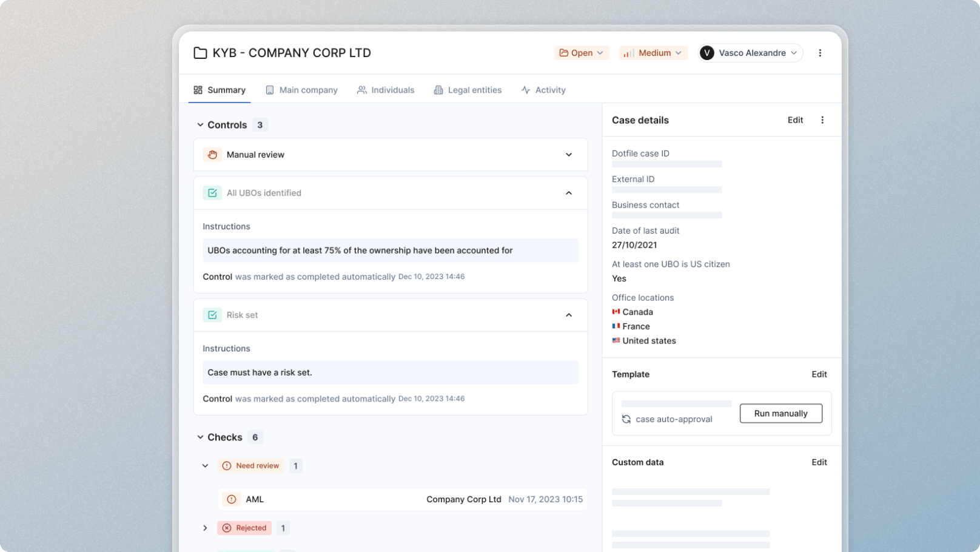Image resolution: width=980 pixels, height=552 pixels.
Task: Click the Canada flag icon
Action: [x=616, y=312]
